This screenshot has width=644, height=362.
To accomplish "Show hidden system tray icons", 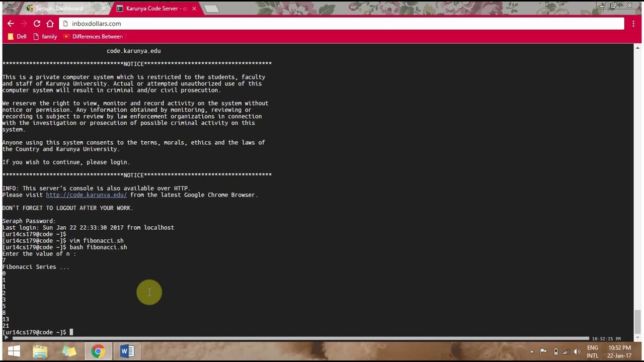I will (x=532, y=352).
